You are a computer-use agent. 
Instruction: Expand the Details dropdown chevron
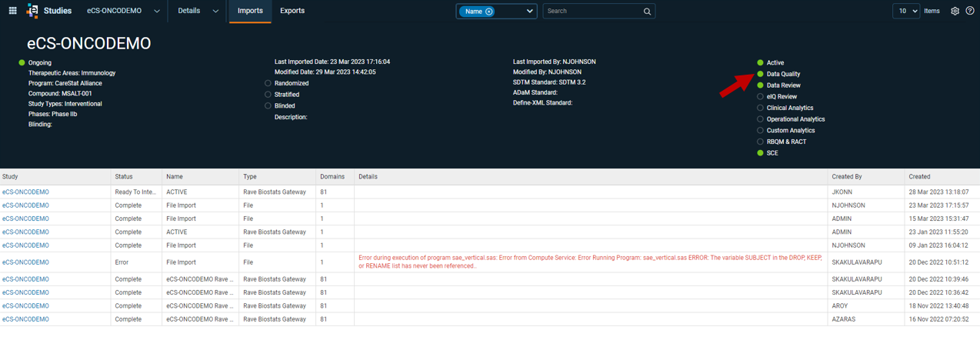[215, 12]
